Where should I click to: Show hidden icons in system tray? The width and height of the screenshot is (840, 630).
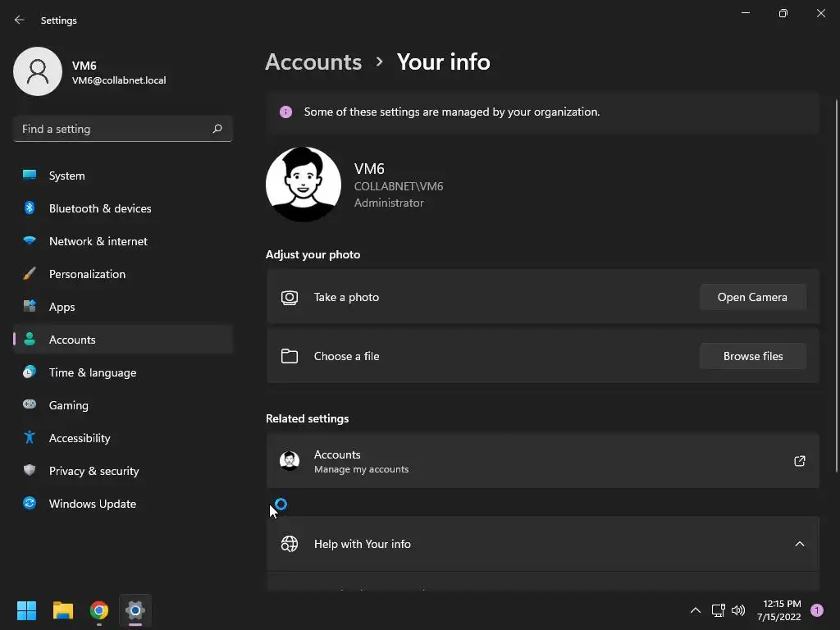tap(695, 610)
